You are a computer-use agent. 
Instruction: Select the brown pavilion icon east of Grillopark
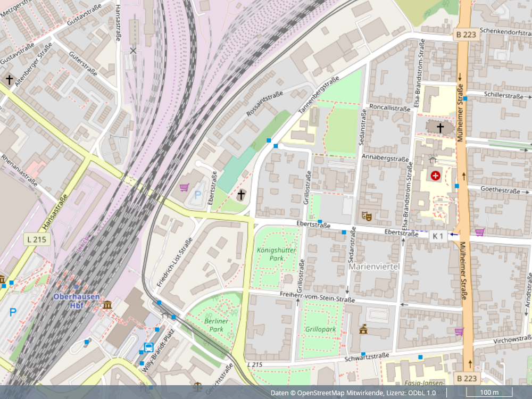coord(364,329)
